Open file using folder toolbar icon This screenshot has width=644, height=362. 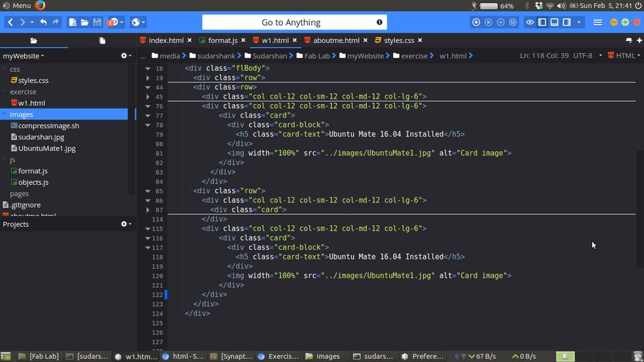85,22
